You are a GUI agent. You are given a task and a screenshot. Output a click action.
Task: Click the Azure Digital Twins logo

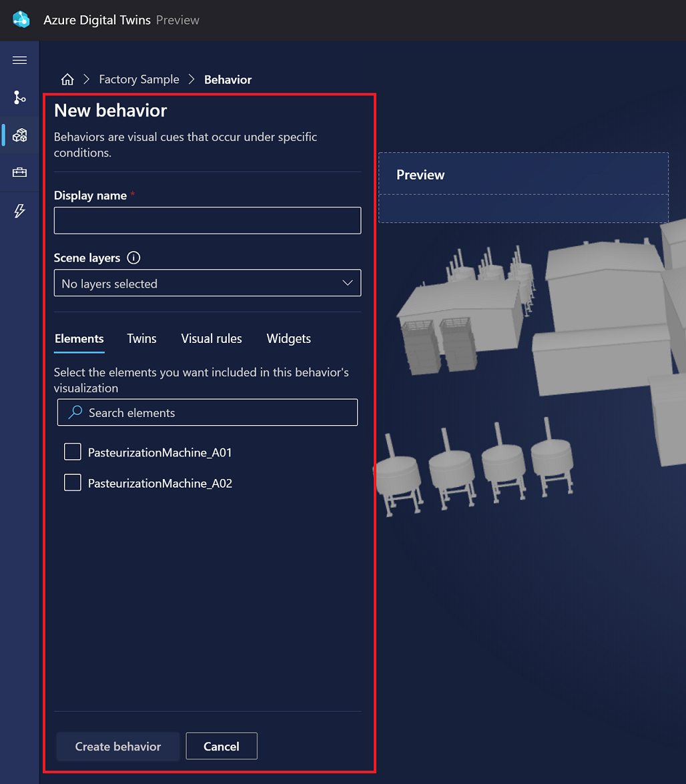[x=20, y=20]
